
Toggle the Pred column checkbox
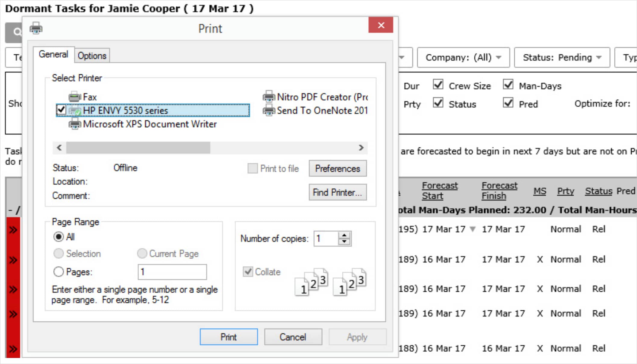coord(508,103)
